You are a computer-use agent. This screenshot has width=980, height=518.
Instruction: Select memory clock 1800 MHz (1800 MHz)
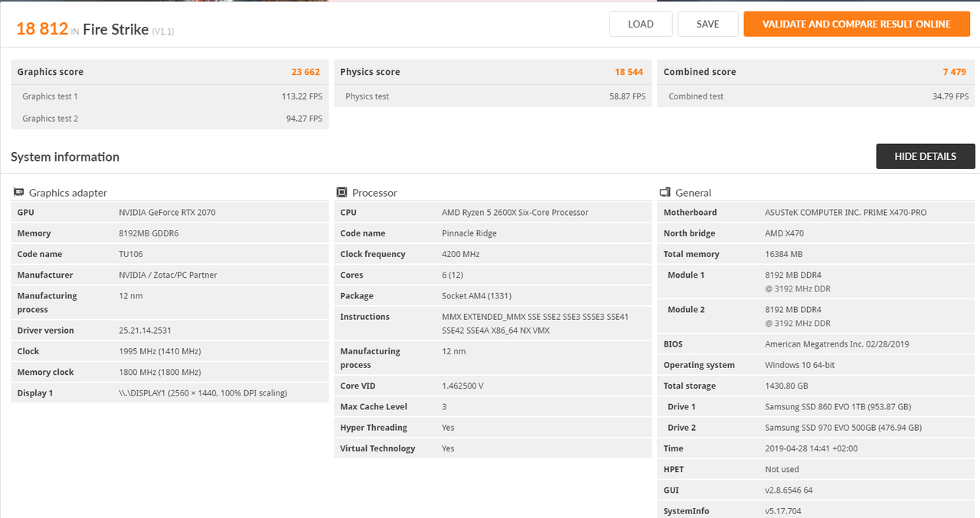coord(160,372)
